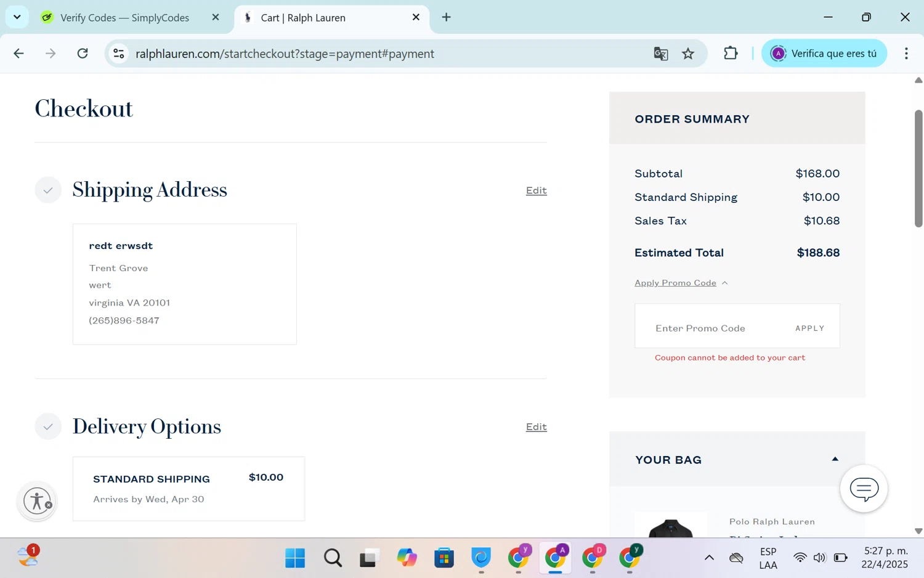Click the Subtotal $168.00 amount
The height and width of the screenshot is (578, 924).
click(817, 174)
